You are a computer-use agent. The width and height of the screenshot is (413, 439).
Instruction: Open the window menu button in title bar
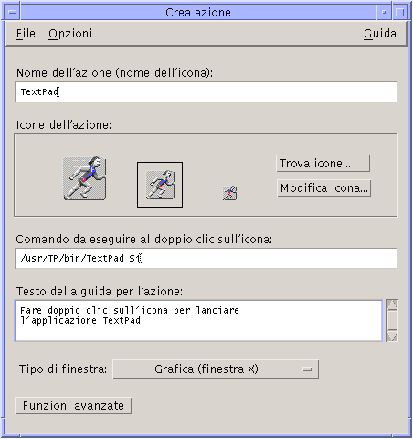pyautogui.click(x=13, y=12)
